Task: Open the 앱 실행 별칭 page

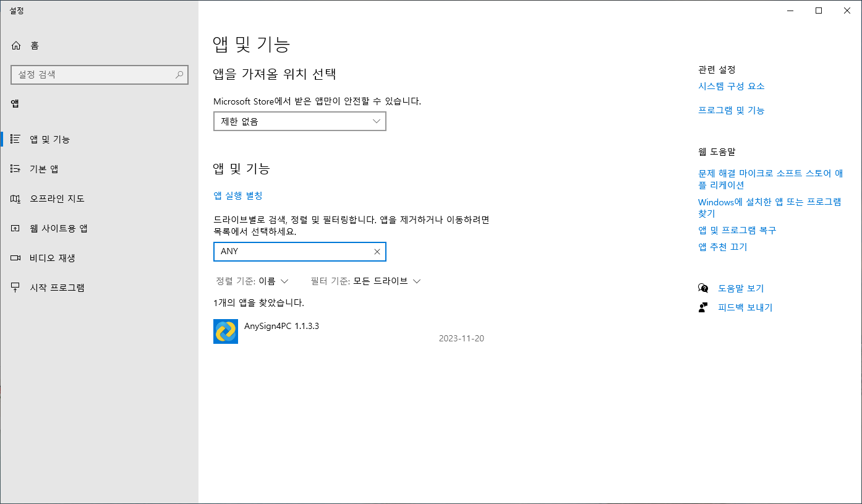Action: [238, 195]
